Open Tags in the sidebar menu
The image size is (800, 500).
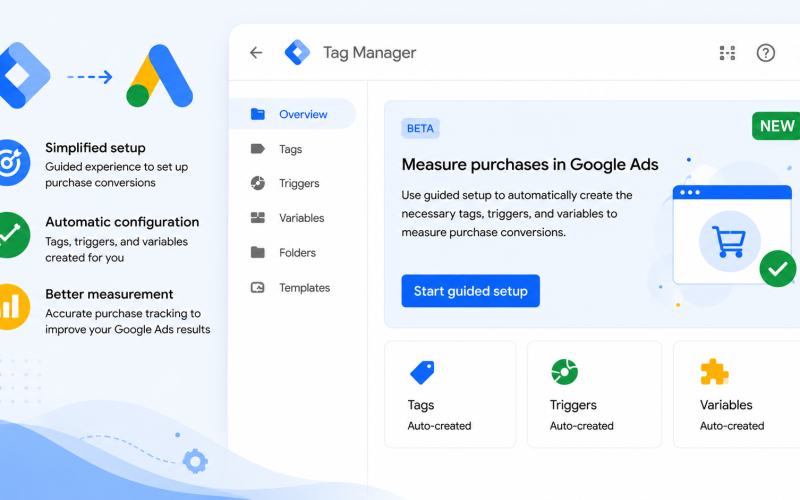click(x=292, y=149)
